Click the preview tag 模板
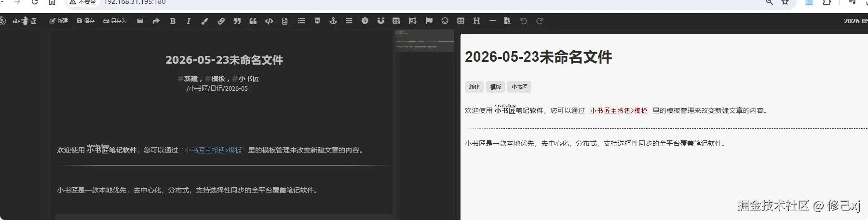This screenshot has width=868, height=220. click(496, 87)
